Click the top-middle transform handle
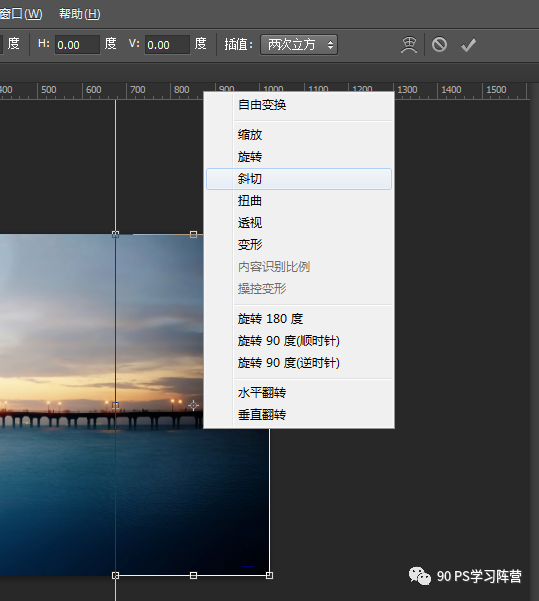Image resolution: width=539 pixels, height=601 pixels. pyautogui.click(x=193, y=234)
